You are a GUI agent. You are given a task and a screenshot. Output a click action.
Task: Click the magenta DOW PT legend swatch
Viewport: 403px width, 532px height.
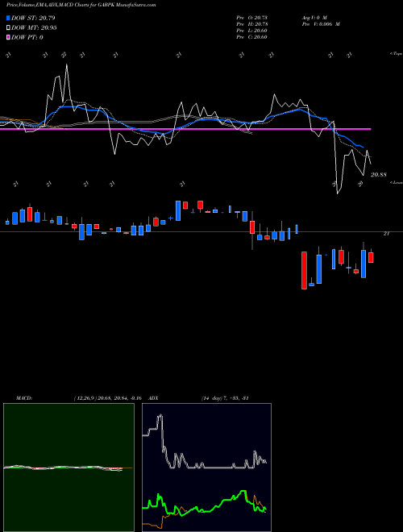[x=9, y=37]
